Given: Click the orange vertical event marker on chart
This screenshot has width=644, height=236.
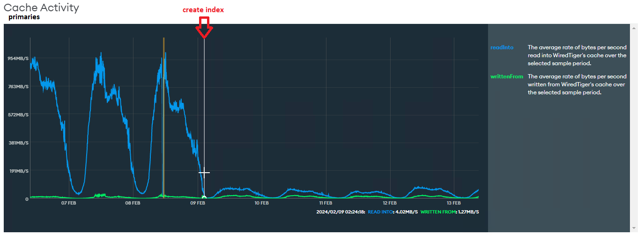Looking at the screenshot, I should (x=163, y=117).
